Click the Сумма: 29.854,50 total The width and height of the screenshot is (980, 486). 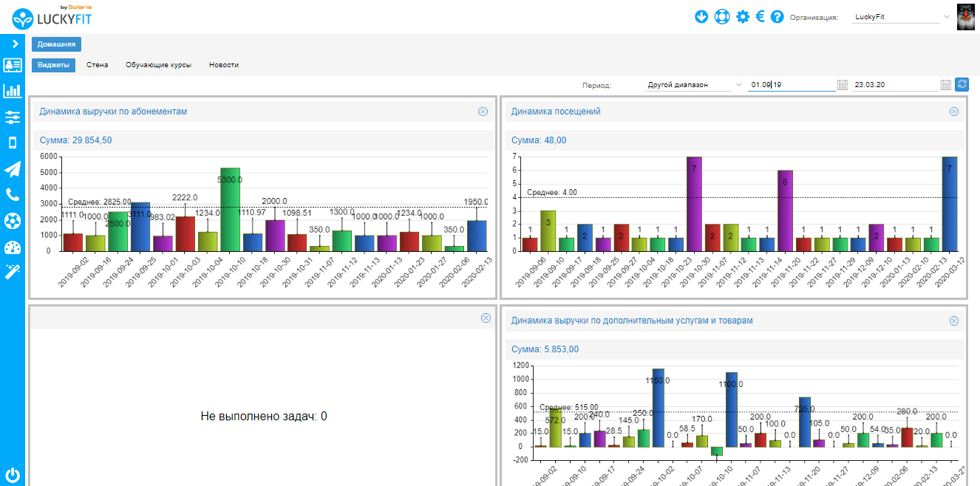coord(75,140)
